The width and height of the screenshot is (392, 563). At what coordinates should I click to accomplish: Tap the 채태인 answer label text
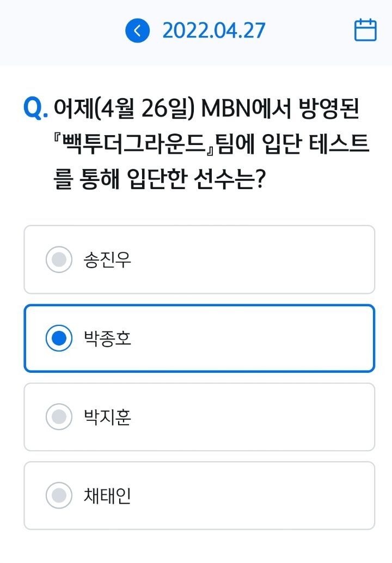pyautogui.click(x=107, y=496)
